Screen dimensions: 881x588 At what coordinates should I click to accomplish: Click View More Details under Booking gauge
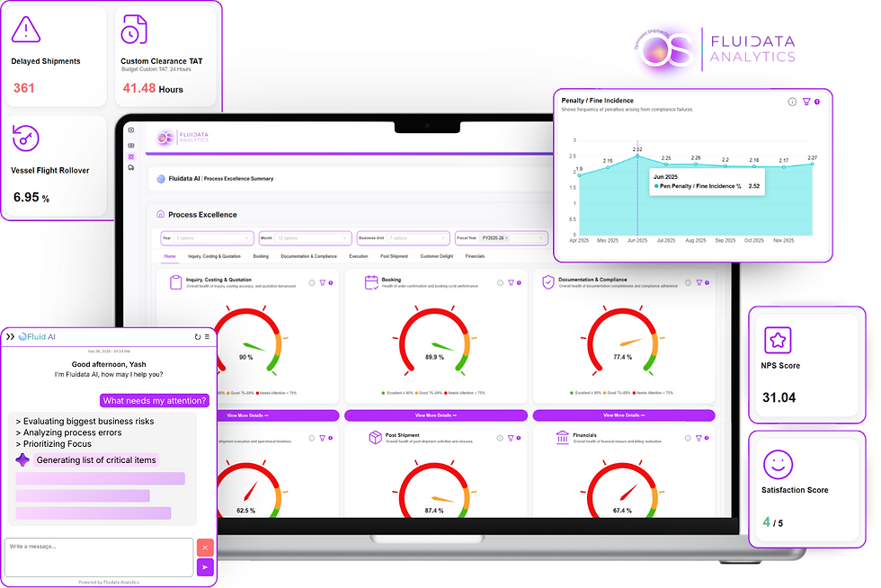tap(435, 415)
